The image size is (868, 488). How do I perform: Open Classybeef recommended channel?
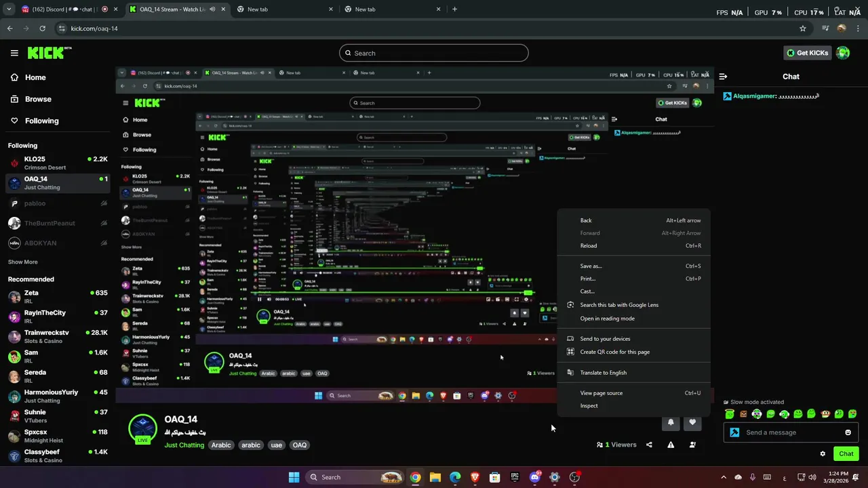pos(57,455)
